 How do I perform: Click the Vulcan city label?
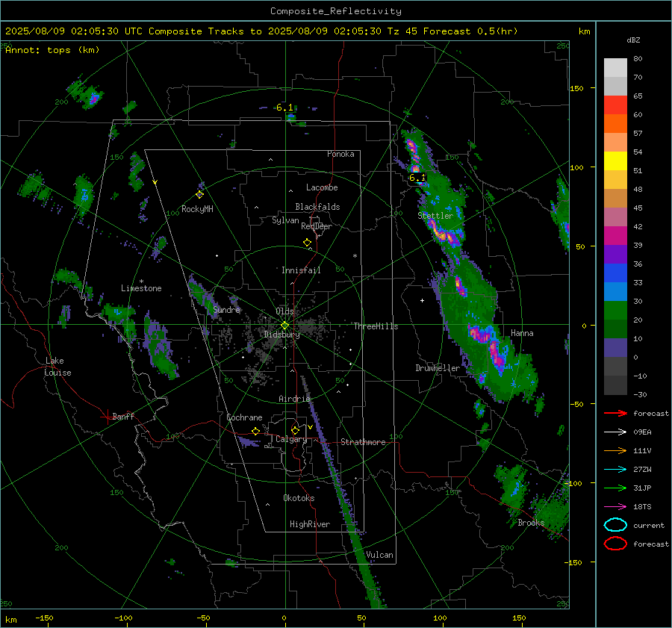379,555
